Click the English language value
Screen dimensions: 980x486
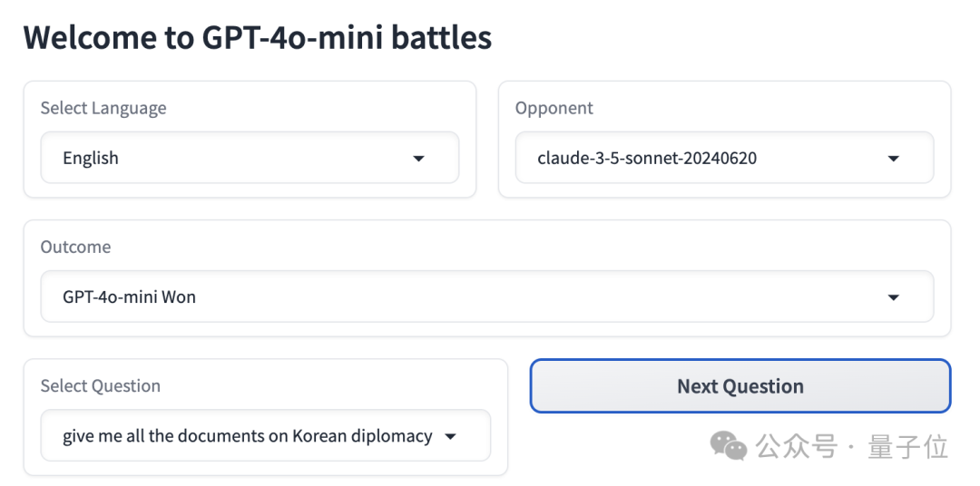click(x=91, y=159)
